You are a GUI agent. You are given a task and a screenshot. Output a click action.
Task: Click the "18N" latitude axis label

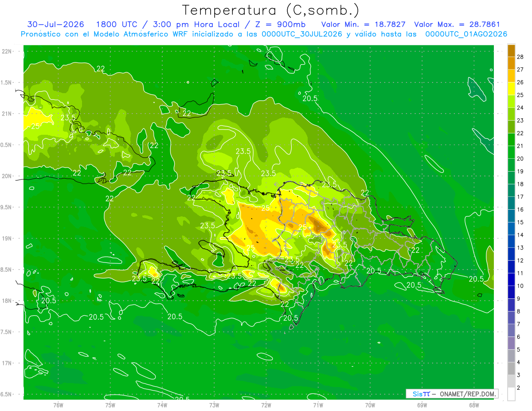(x=7, y=301)
